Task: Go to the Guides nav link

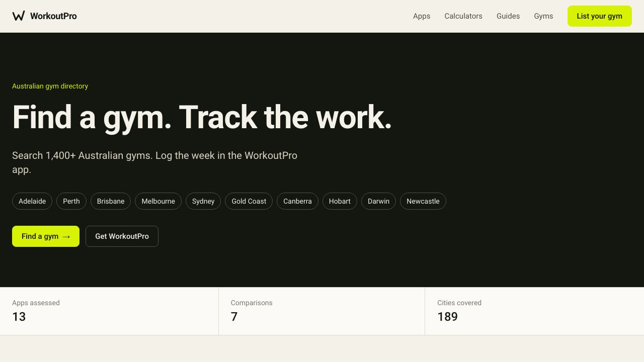Action: pyautogui.click(x=508, y=16)
